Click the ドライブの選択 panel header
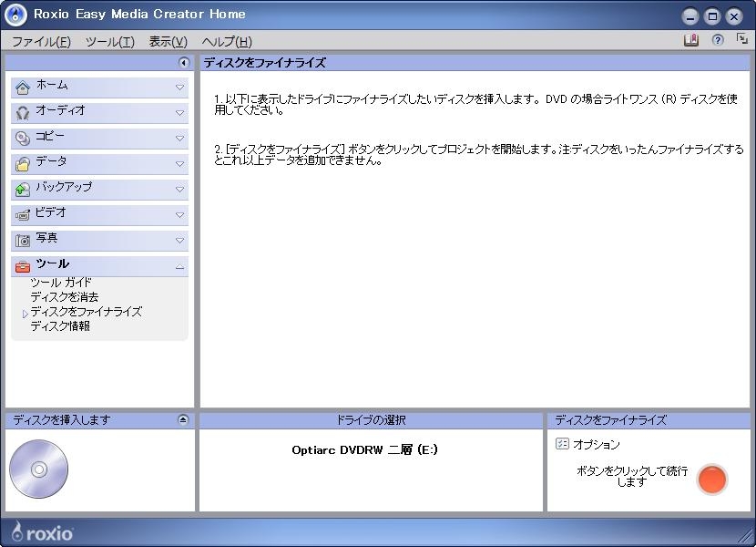The height and width of the screenshot is (547, 756). 371,420
